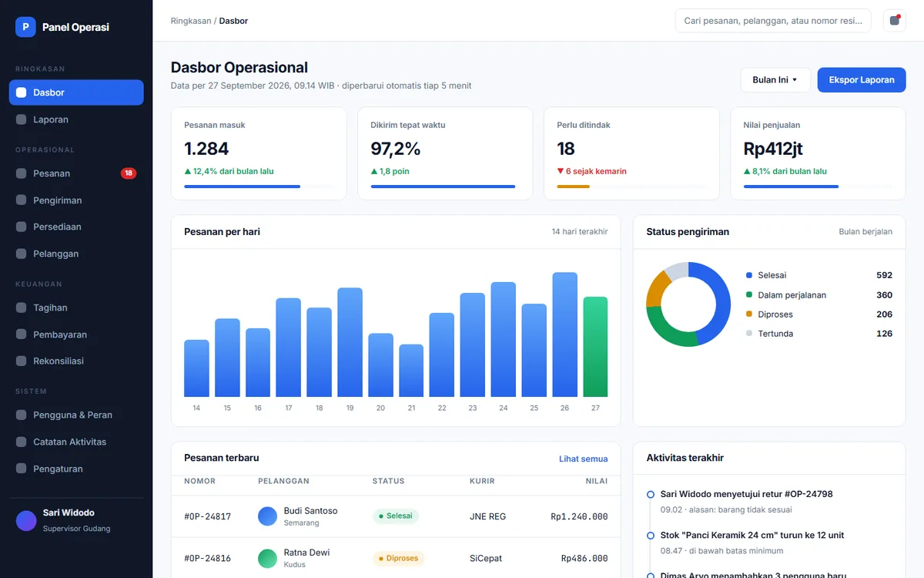Click the Selesai status pill for #OP-24817
Viewport: 924px width, 578px height.
396,516
